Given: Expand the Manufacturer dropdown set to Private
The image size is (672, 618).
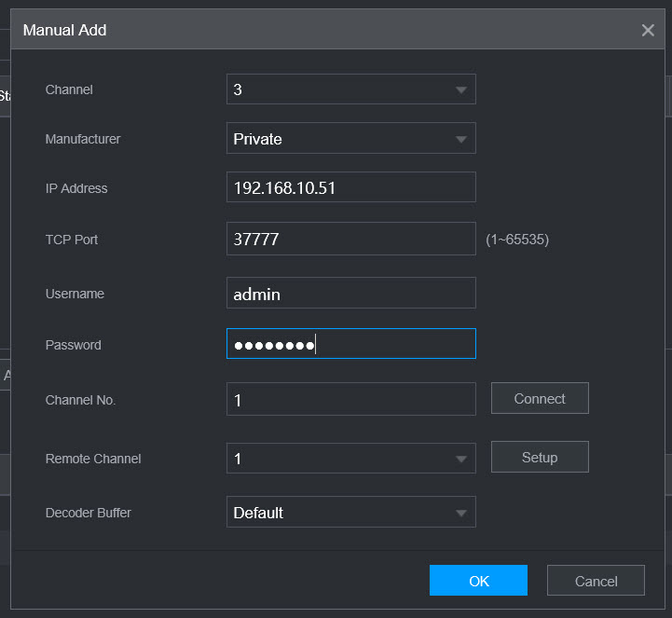Looking at the screenshot, I should 350,139.
